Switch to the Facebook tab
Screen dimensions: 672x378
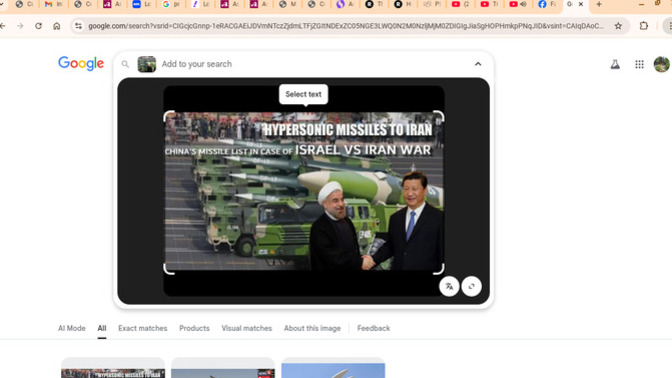(x=547, y=4)
